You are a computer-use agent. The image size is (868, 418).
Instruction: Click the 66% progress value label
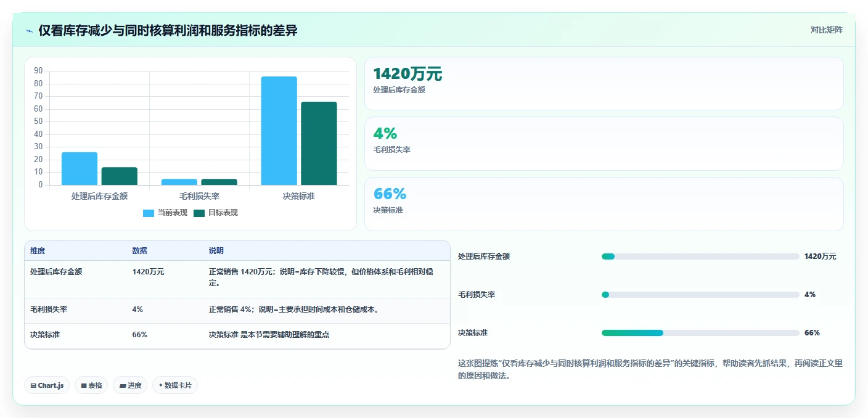pos(812,333)
